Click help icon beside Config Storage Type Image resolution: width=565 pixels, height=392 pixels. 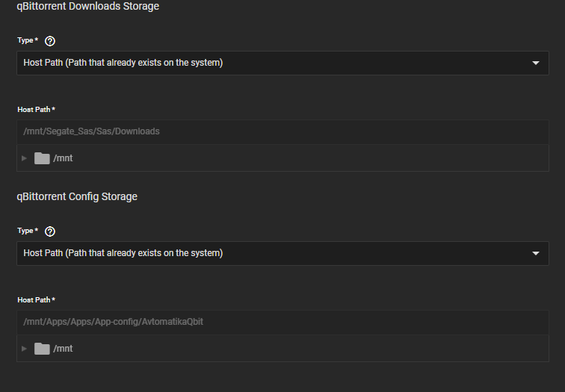tap(51, 231)
